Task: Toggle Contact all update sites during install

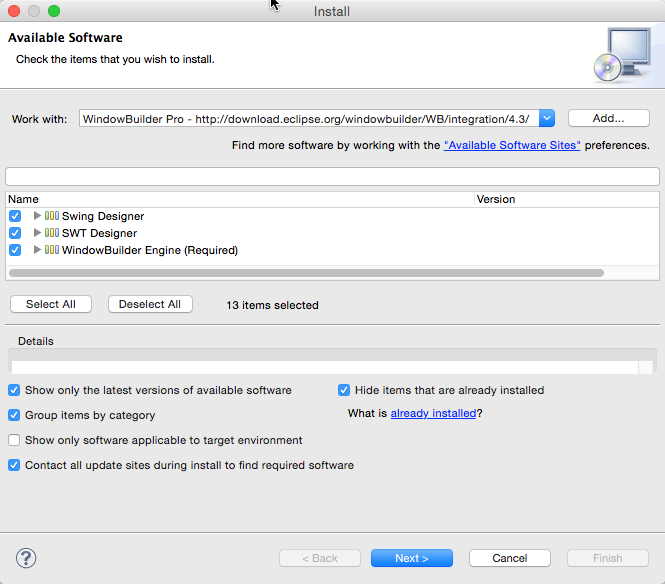Action: (x=14, y=465)
